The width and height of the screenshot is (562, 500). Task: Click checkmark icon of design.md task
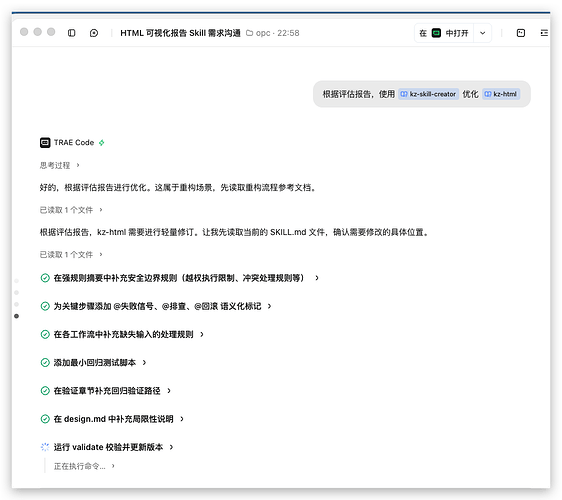pos(45,419)
